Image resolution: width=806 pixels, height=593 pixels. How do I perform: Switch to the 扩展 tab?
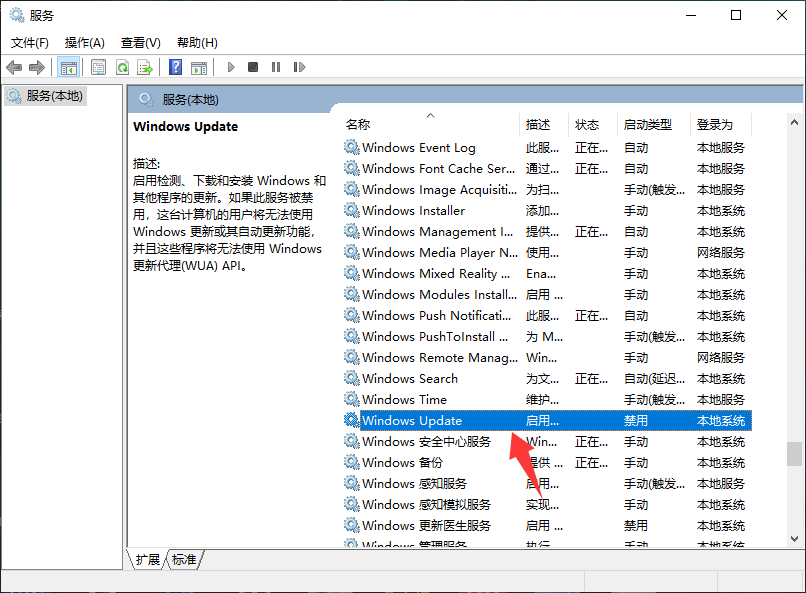[148, 559]
